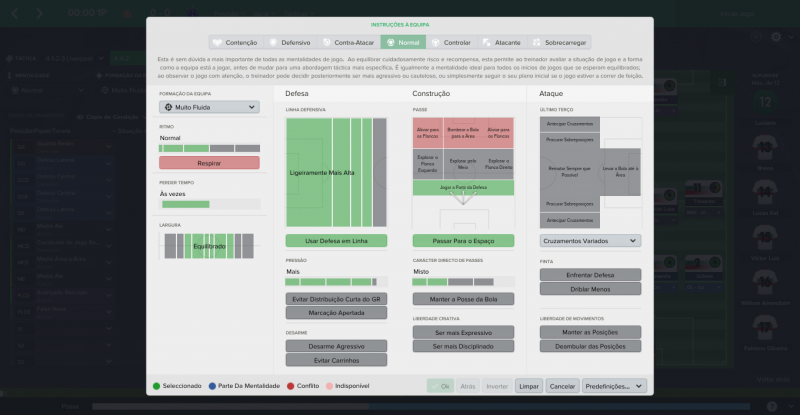Click the Contra-Atacar mentality icon
800x415 pixels.
(326, 43)
